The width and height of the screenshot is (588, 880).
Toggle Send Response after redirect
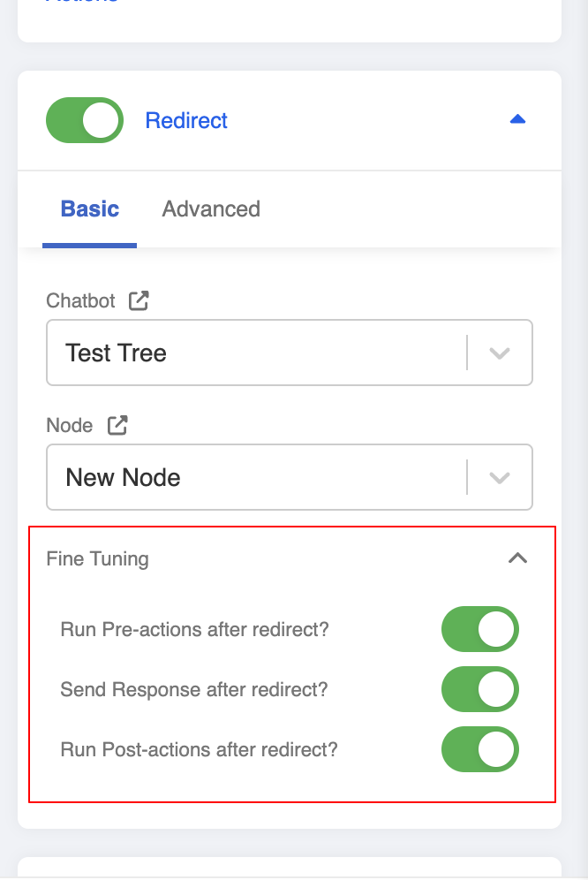(479, 689)
